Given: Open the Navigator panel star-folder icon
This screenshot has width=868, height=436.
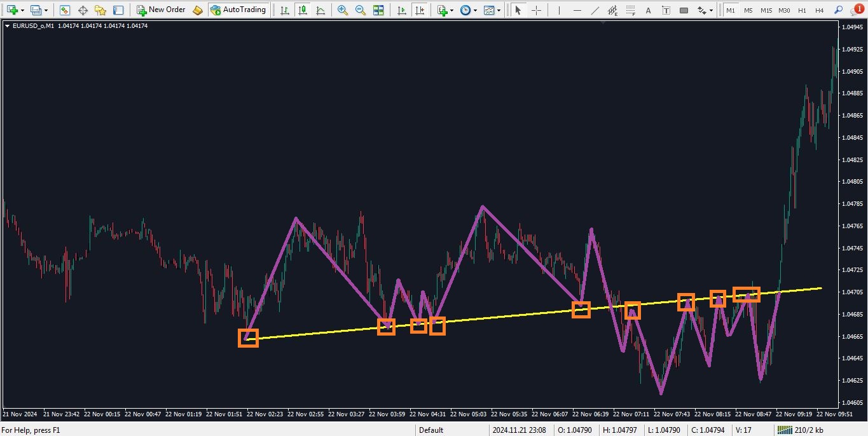Looking at the screenshot, I should pyautogui.click(x=100, y=10).
